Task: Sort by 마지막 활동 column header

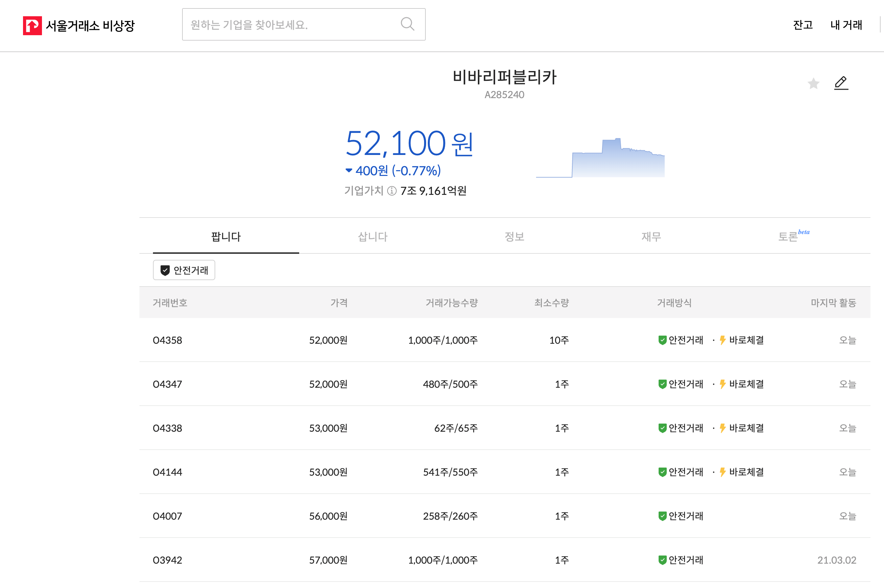Action: [833, 302]
